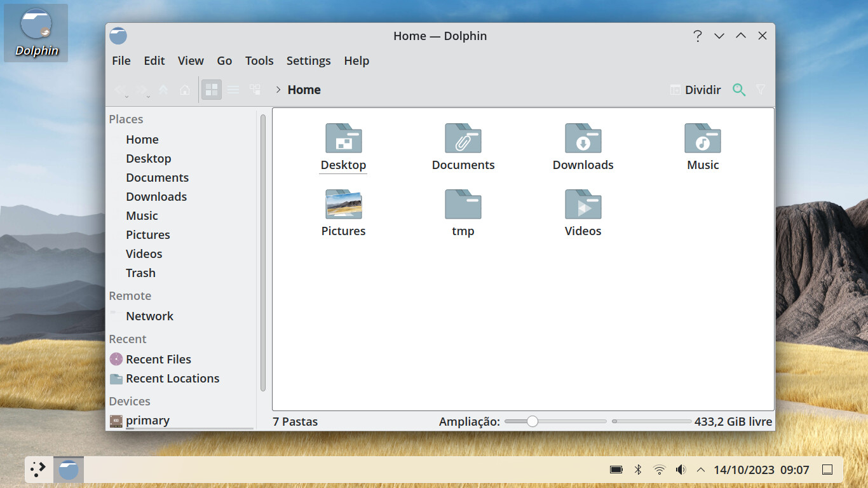Viewport: 868px width, 488px height.
Task: Open the Videos folder icon in file view
Action: point(583,205)
